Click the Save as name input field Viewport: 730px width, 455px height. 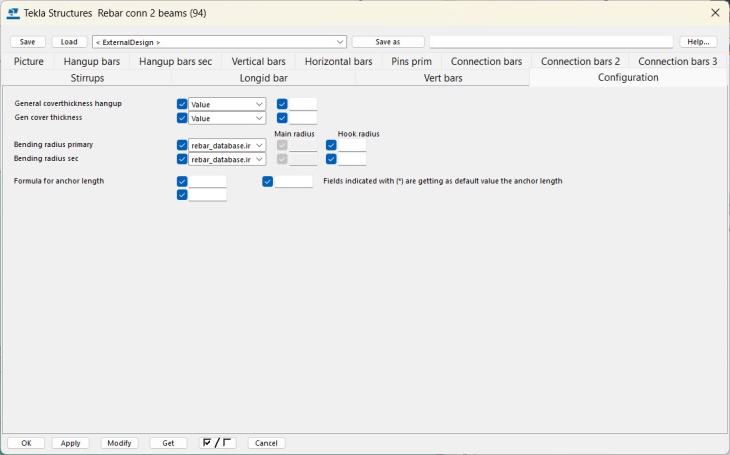[x=551, y=42]
